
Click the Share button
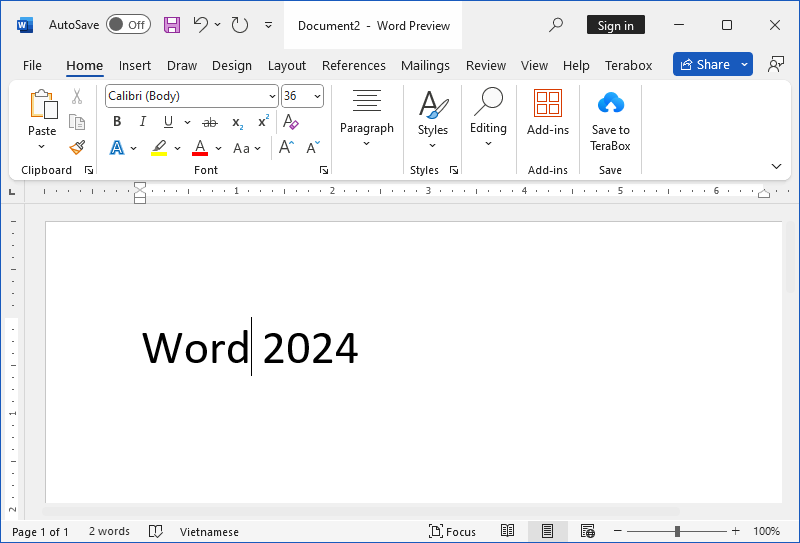(x=704, y=65)
